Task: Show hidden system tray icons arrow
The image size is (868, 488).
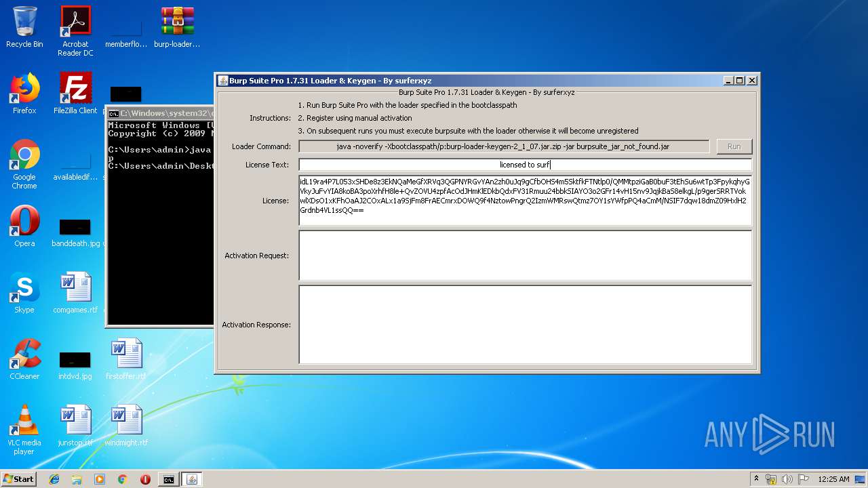Action: point(756,479)
